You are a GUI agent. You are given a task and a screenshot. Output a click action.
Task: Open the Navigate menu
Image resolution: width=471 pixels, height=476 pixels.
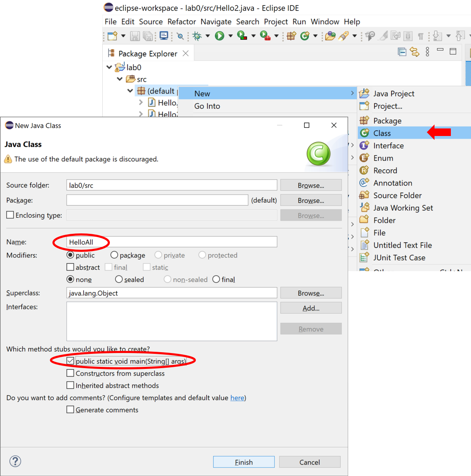tap(216, 22)
